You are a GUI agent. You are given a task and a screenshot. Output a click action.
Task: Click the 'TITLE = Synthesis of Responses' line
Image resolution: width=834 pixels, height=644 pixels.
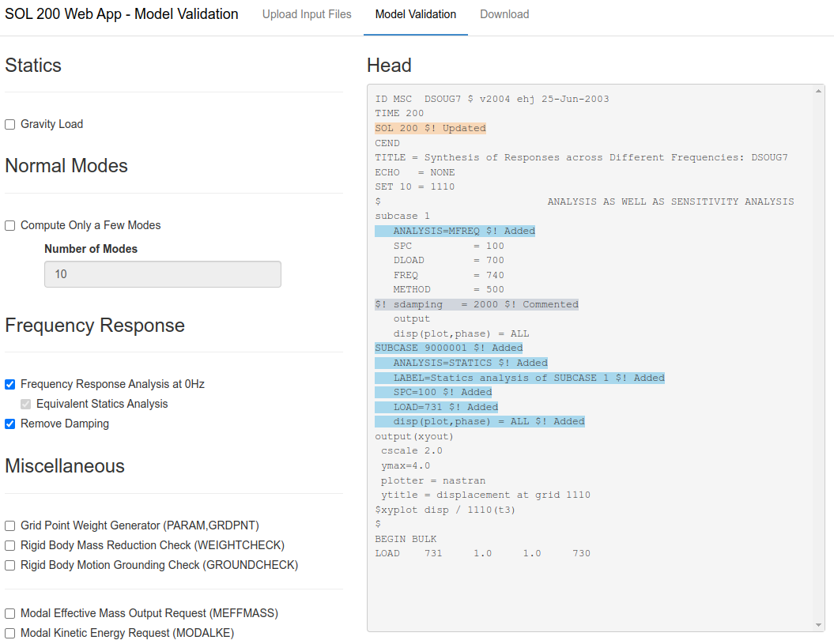(581, 157)
